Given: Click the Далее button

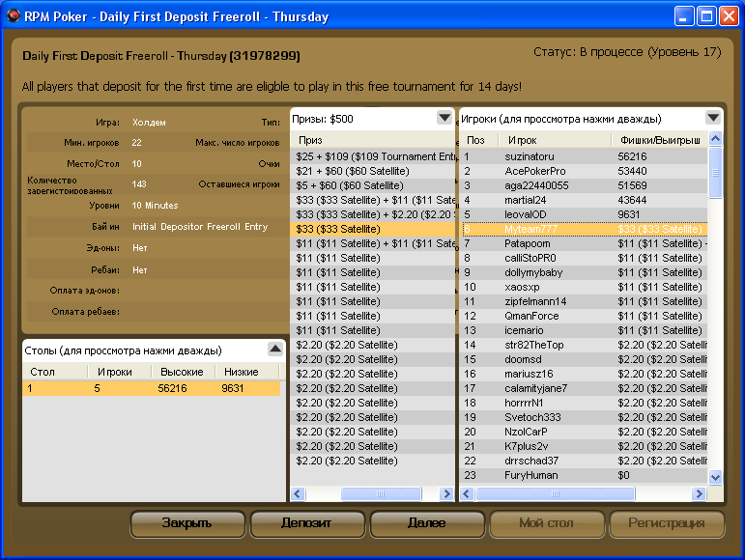Looking at the screenshot, I should [427, 523].
